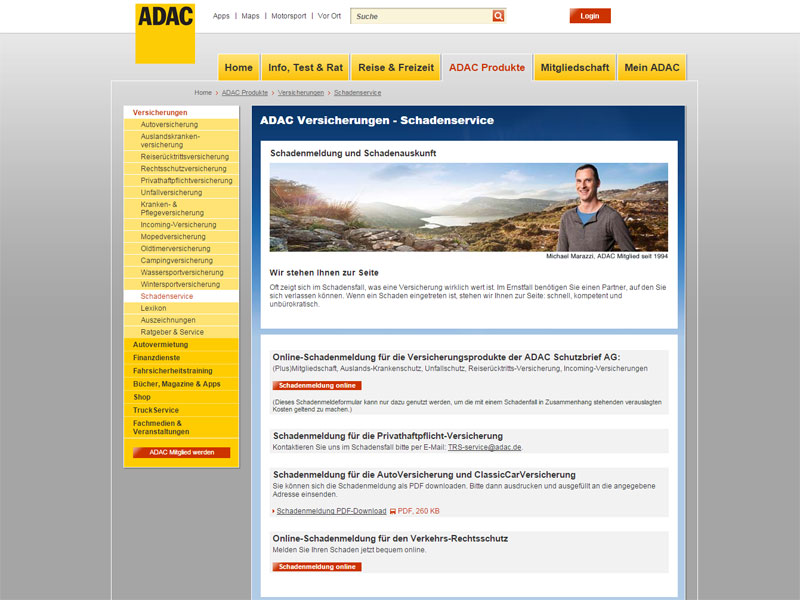Viewport: 800px width, 600px height.
Task: Click Schadenmeldung online under Schutzbrief AG
Action: (317, 386)
